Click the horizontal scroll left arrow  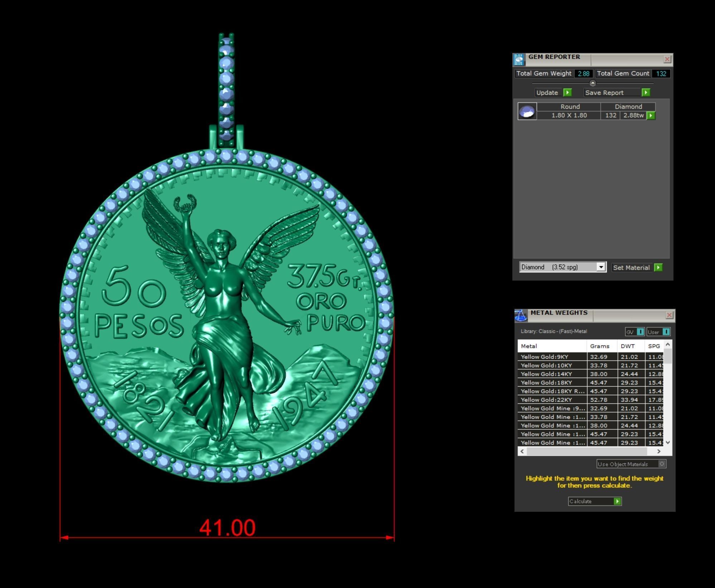[522, 451]
